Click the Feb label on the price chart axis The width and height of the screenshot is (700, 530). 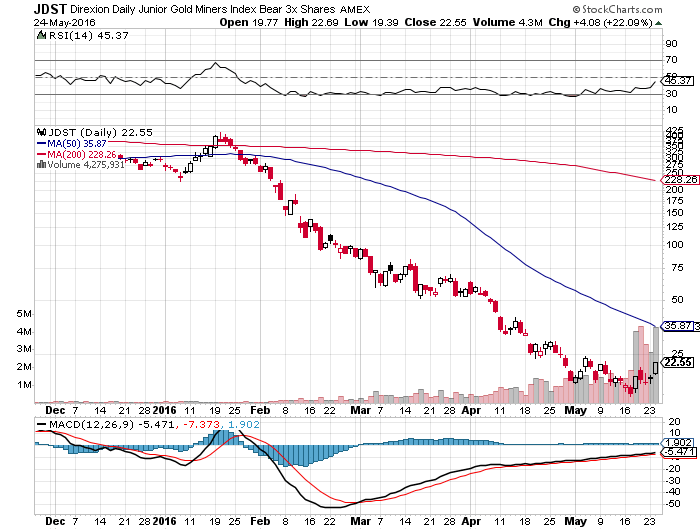[260, 410]
